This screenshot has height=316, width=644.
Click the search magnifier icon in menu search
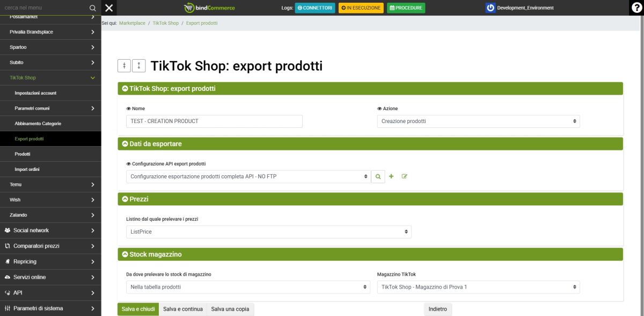click(93, 8)
